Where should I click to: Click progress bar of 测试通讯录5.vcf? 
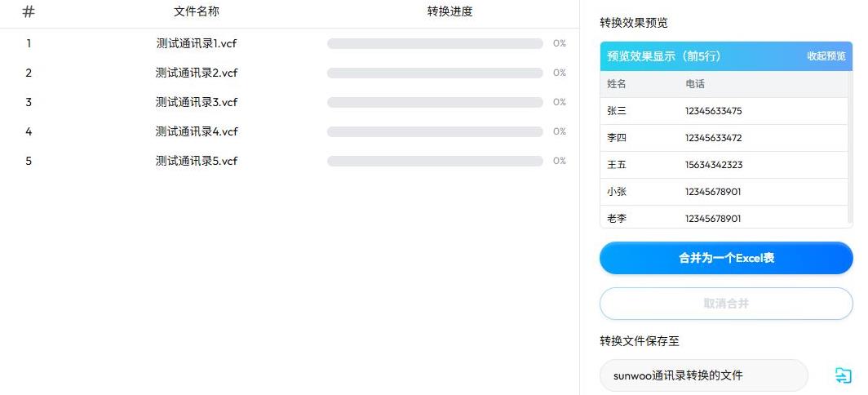click(435, 161)
